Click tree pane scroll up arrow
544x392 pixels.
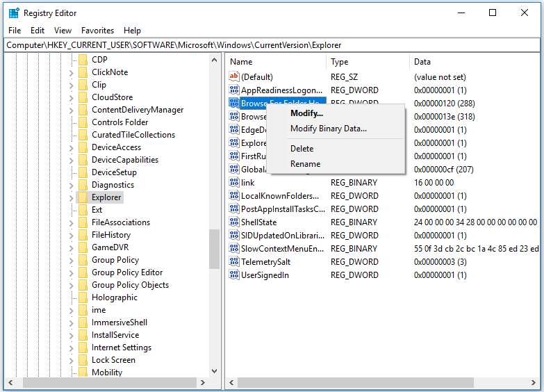click(215, 60)
